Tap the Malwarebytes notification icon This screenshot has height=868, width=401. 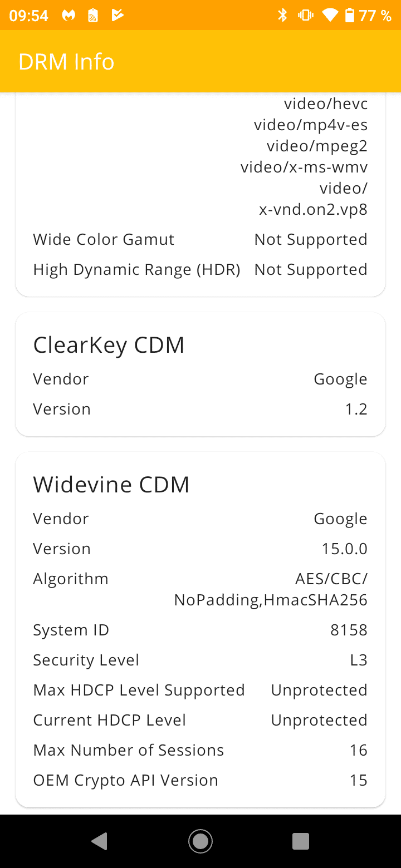pos(69,16)
